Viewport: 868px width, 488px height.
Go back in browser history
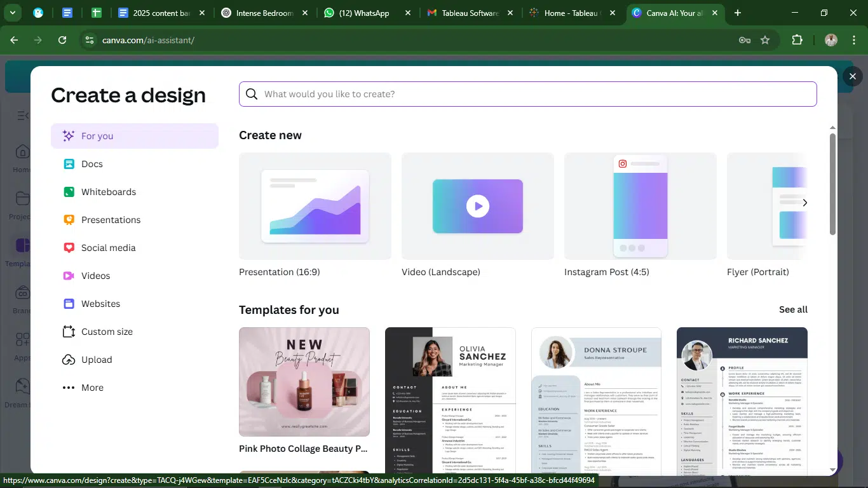[x=14, y=40]
